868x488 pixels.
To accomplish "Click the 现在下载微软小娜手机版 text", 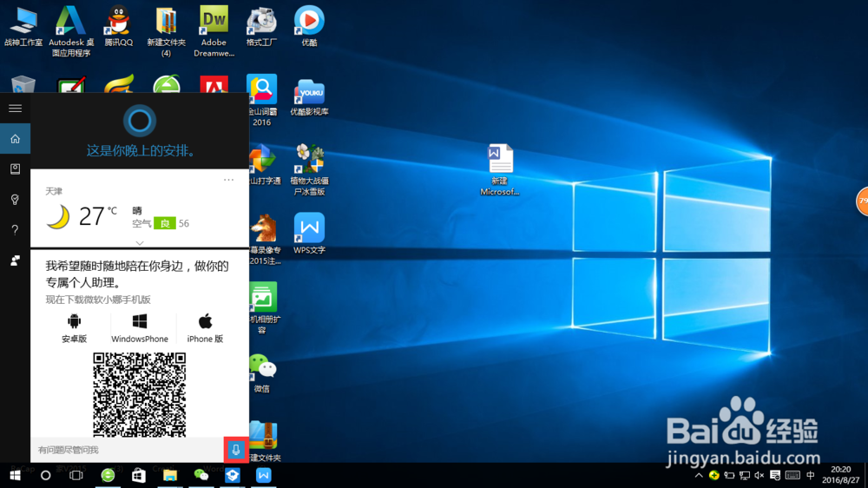I will tap(98, 300).
